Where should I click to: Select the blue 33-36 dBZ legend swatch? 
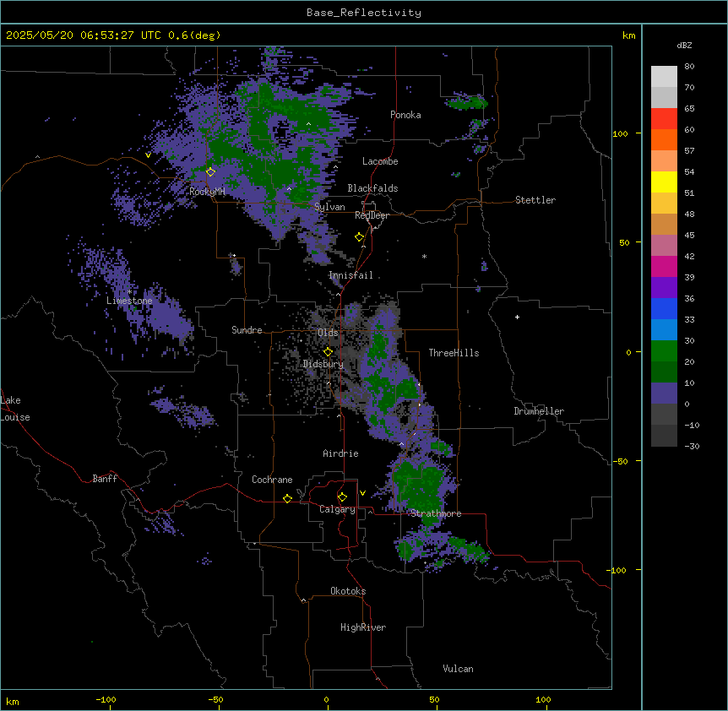[x=664, y=308]
